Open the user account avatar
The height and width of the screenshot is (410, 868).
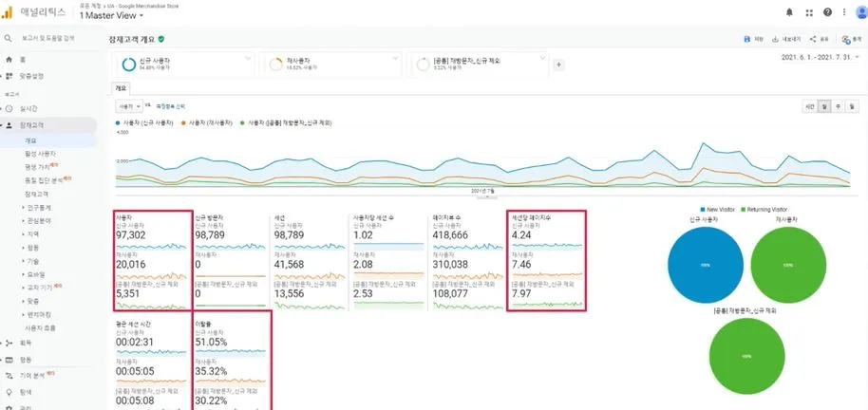point(861,12)
